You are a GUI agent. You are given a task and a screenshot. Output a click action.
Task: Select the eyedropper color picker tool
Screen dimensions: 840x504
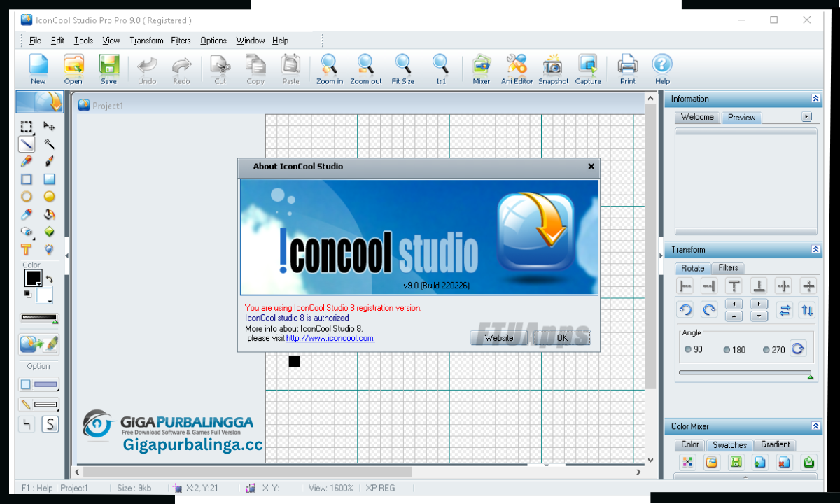click(x=27, y=214)
